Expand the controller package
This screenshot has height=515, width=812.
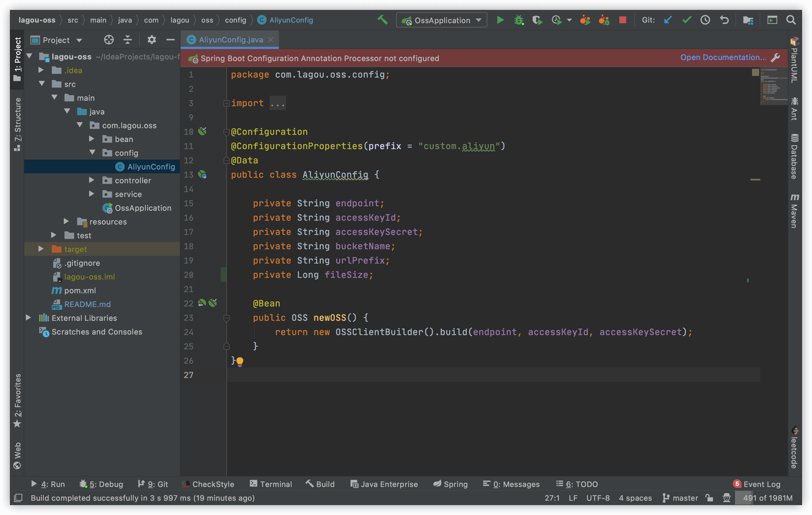91,180
